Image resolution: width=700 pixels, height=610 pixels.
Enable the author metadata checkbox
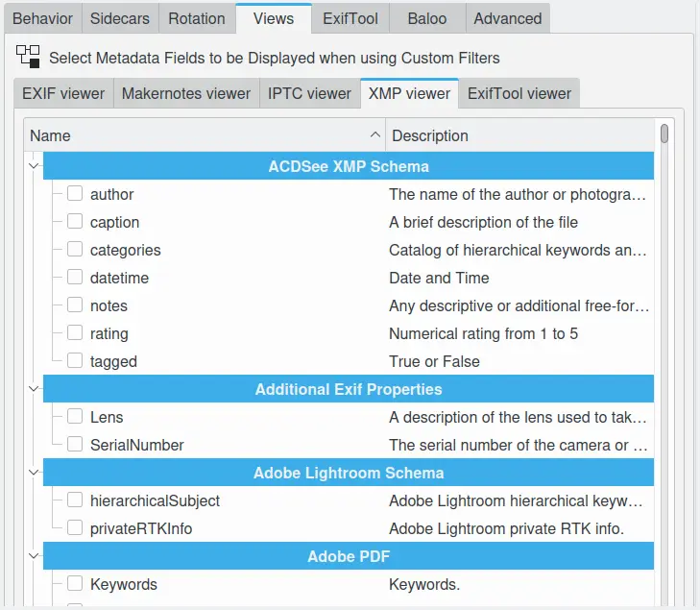click(x=75, y=194)
